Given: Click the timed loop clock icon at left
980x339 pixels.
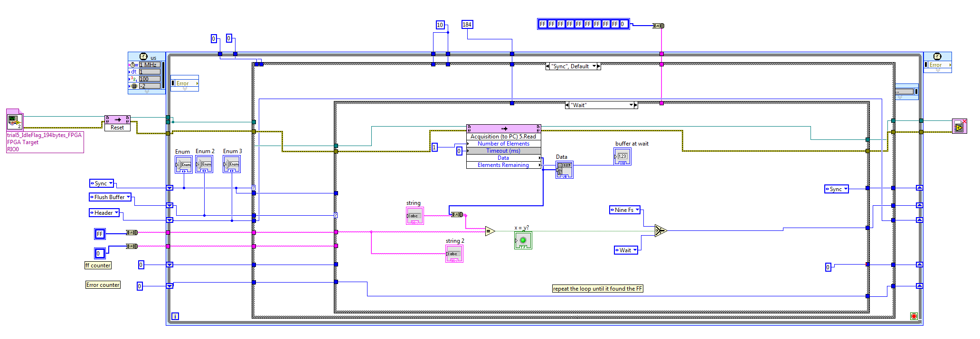Looking at the screenshot, I should [x=143, y=56].
